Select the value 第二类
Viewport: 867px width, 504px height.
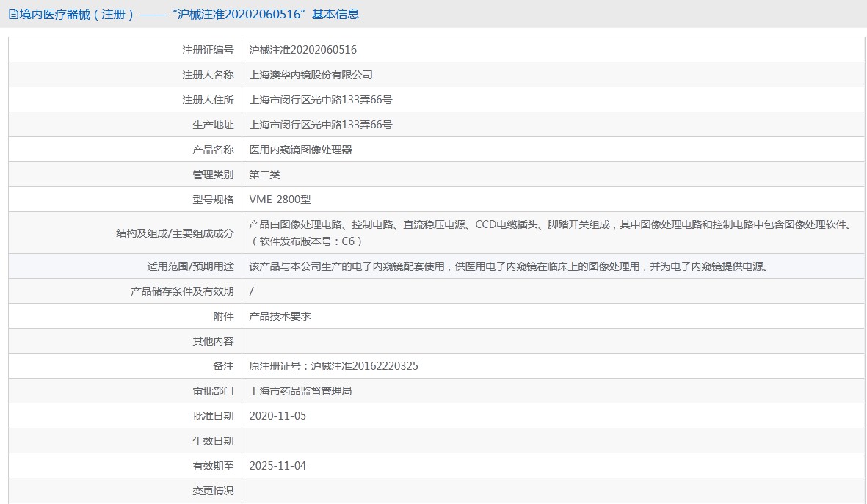pyautogui.click(x=264, y=175)
